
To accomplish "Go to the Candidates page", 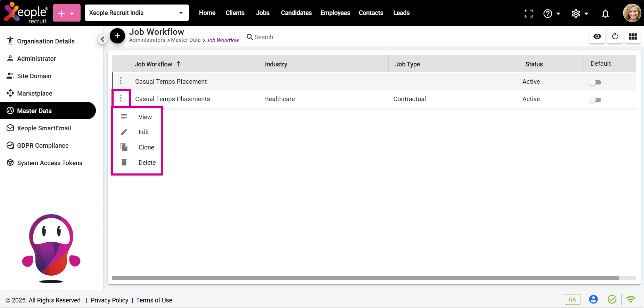I will (296, 13).
